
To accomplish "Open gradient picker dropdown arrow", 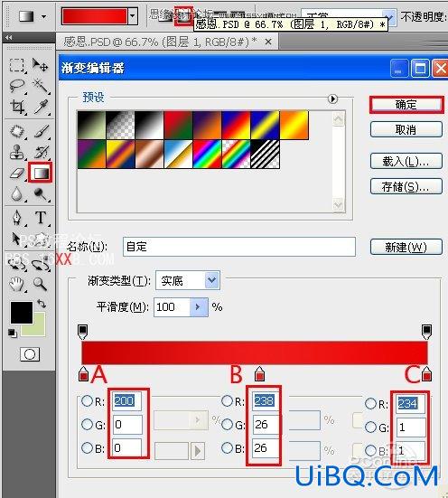I will [x=133, y=16].
